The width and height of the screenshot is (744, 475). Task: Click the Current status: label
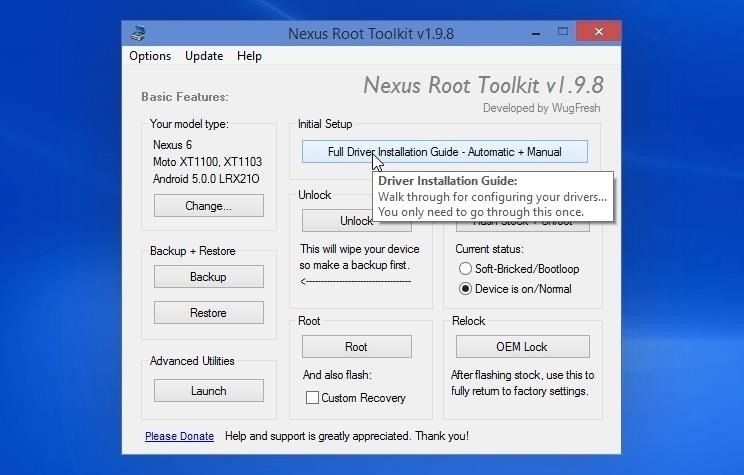point(489,249)
